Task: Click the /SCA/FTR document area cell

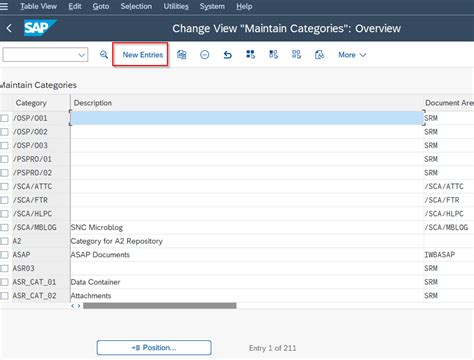Action: (x=449, y=200)
